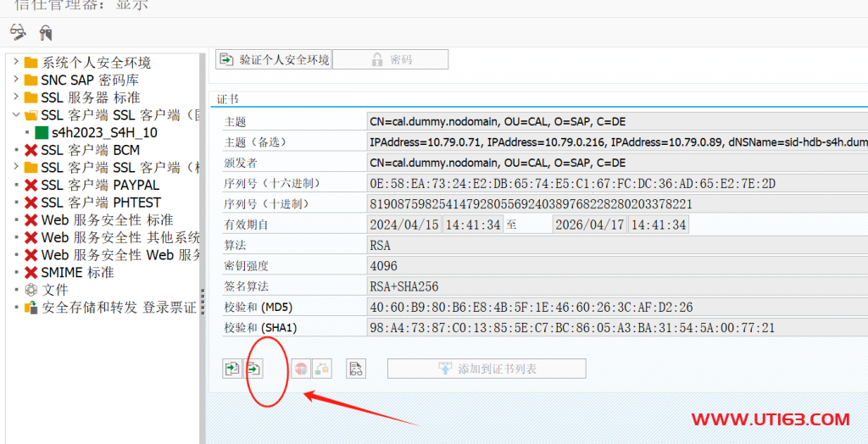Click the folder icon of SNC SAP 密码库

click(x=31, y=80)
